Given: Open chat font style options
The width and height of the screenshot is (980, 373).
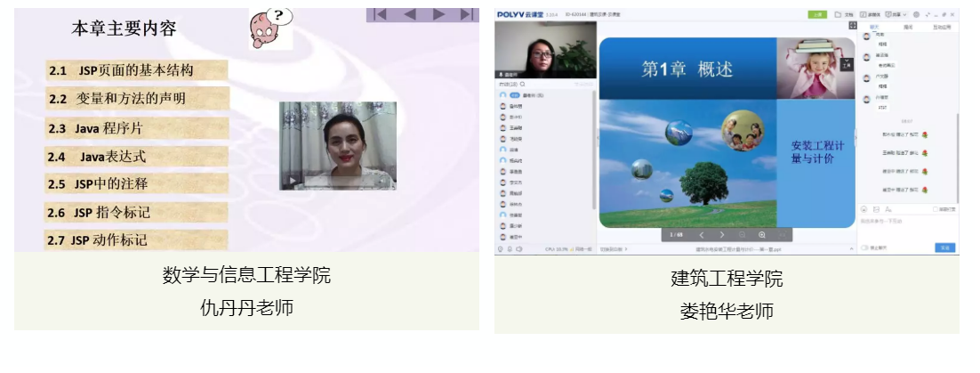Looking at the screenshot, I should coord(888,209).
